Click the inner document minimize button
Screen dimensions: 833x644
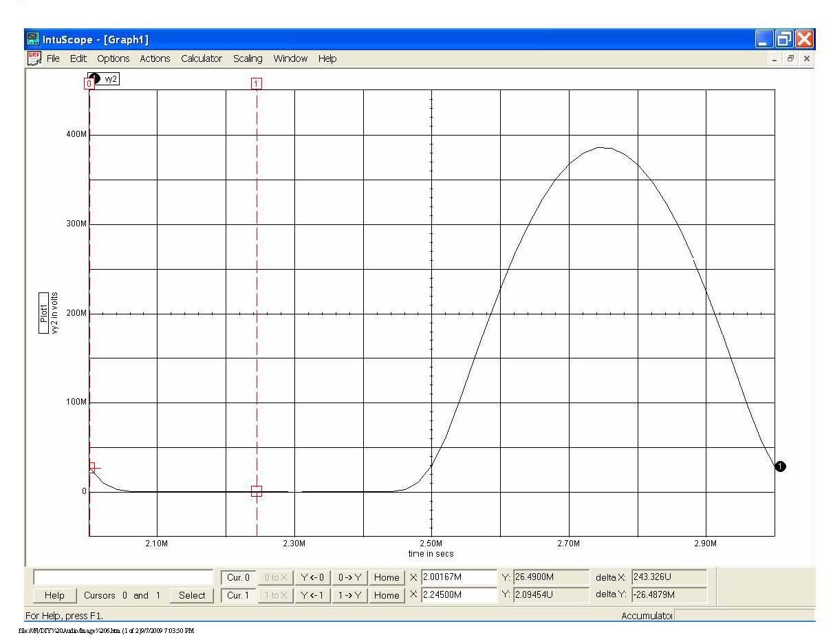[776, 59]
